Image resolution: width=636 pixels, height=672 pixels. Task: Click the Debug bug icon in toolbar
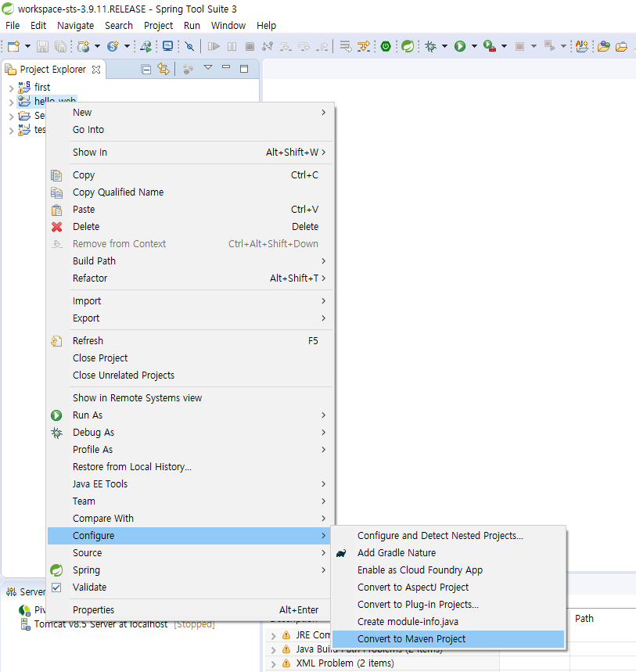click(430, 47)
